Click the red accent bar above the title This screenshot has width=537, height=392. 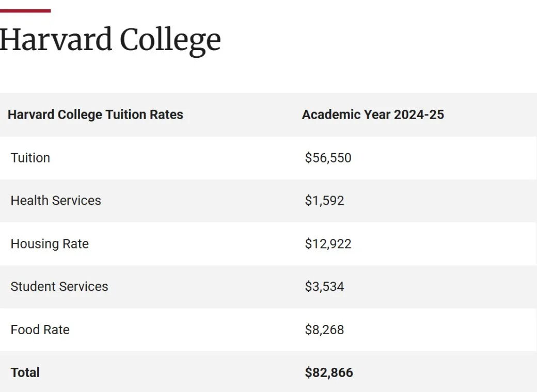[x=25, y=11]
